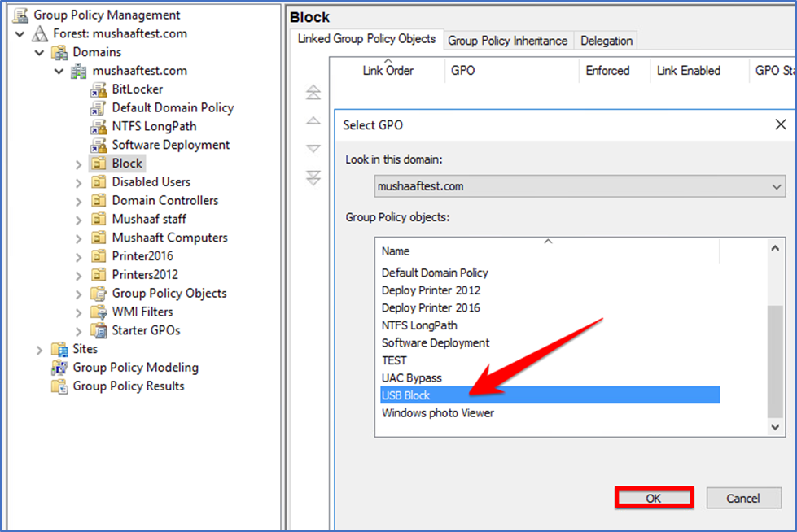Click the Group Policy Objects container icon
This screenshot has width=797, height=532.
(x=99, y=293)
